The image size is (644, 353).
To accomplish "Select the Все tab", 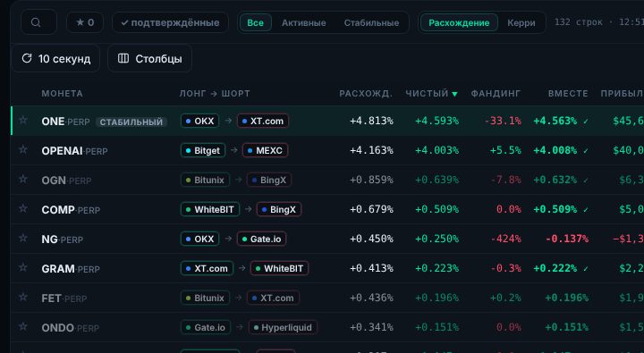I will tap(255, 22).
